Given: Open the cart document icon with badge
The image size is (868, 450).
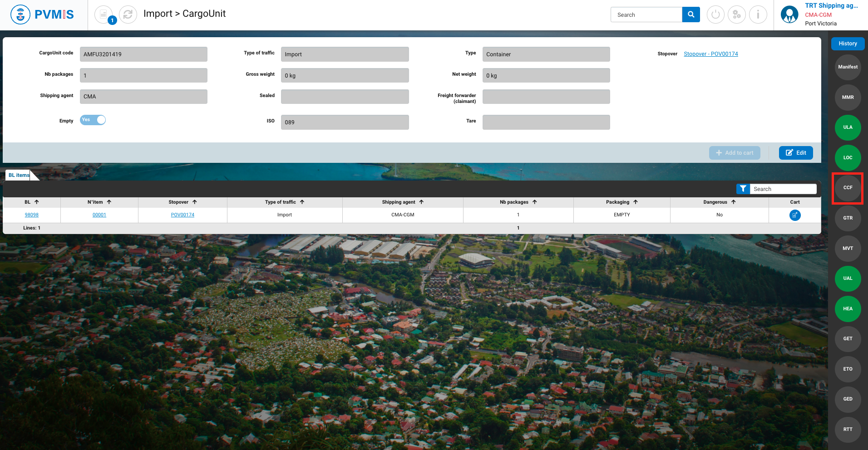Looking at the screenshot, I should point(104,15).
